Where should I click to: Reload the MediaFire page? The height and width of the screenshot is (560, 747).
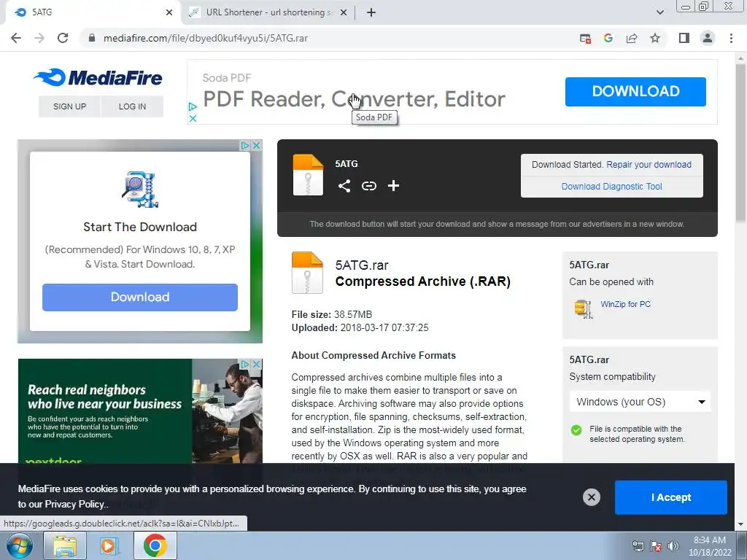pos(63,38)
